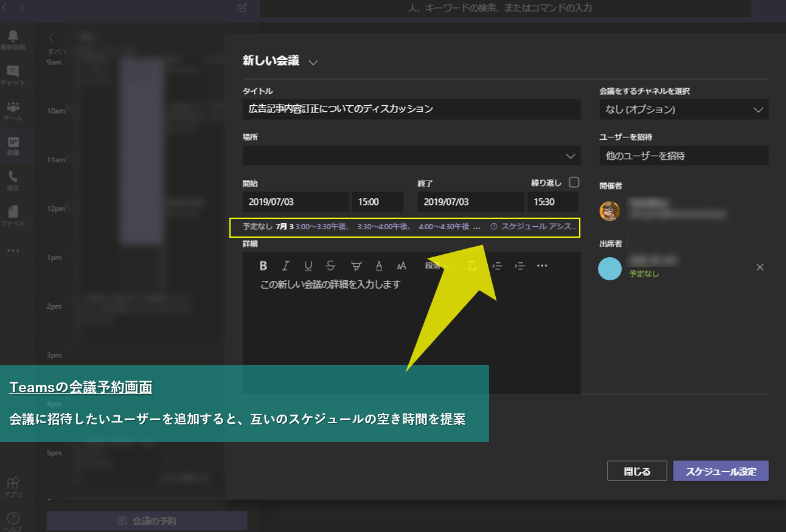Open the Teams (チーム) sidebar icon
Viewport: 786px width, 532px height.
click(13, 111)
